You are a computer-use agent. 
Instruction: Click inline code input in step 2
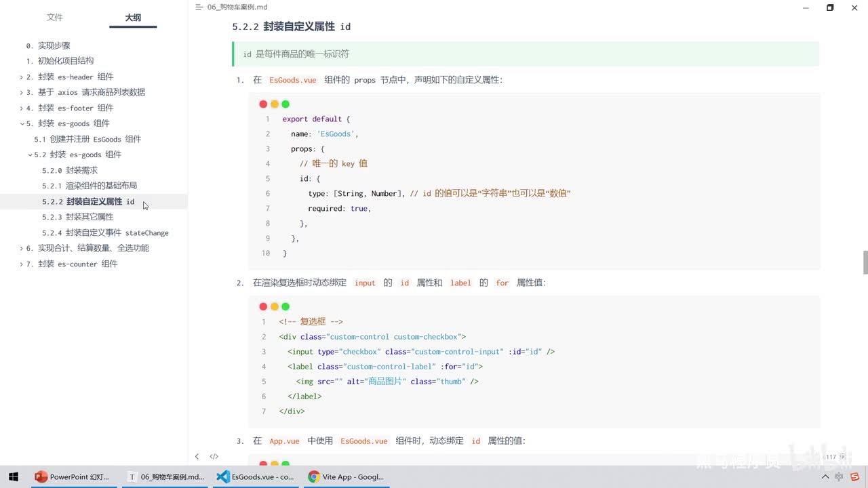click(x=365, y=283)
